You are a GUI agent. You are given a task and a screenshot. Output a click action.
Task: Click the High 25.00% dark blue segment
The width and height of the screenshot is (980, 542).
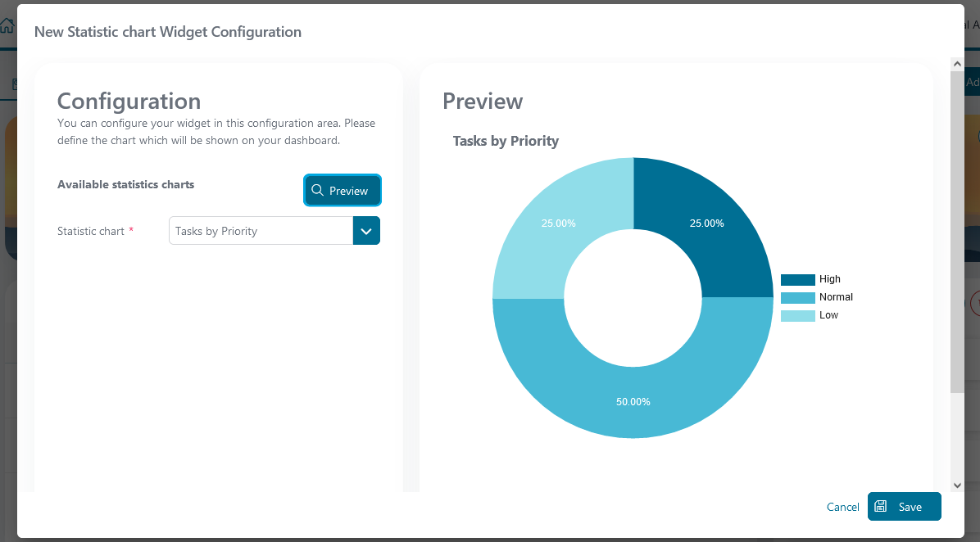(x=706, y=225)
